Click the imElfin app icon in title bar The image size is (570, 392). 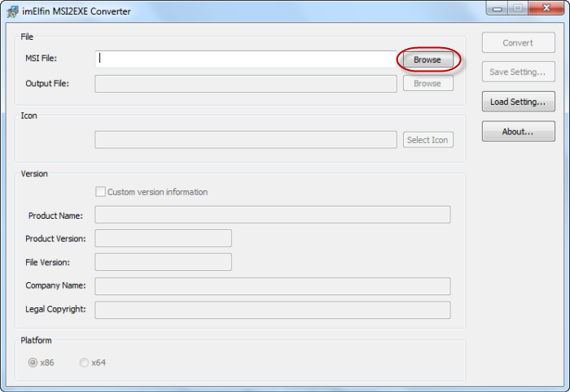pos(12,11)
